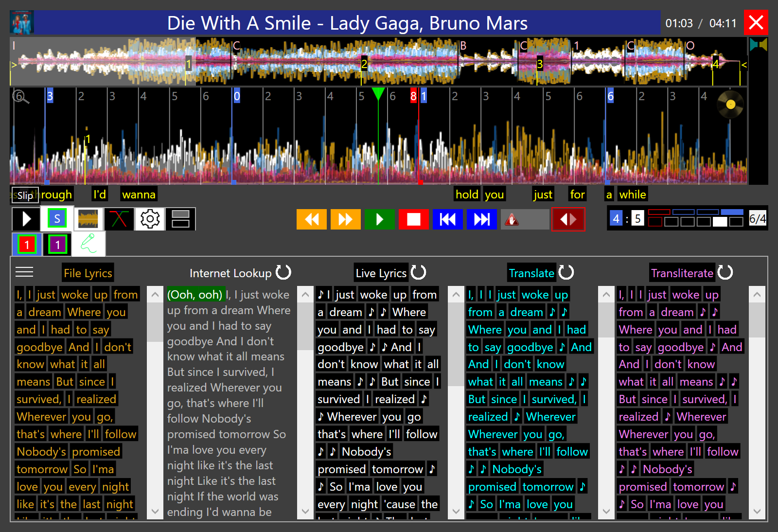Click the 6/4 time signature box
This screenshot has width=778, height=532.
[757, 219]
